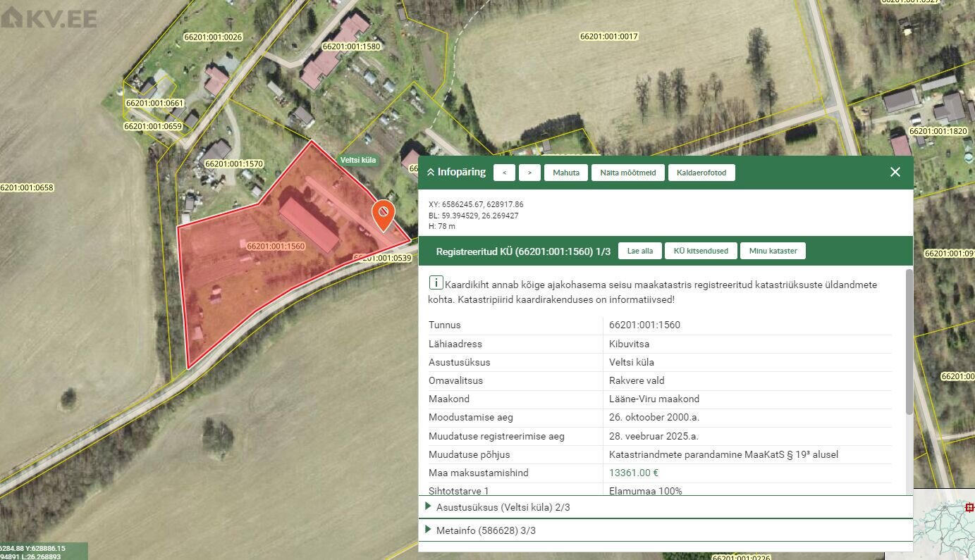Expand the Asustusüksus (Veltsi küla) 2/3 section

(503, 507)
